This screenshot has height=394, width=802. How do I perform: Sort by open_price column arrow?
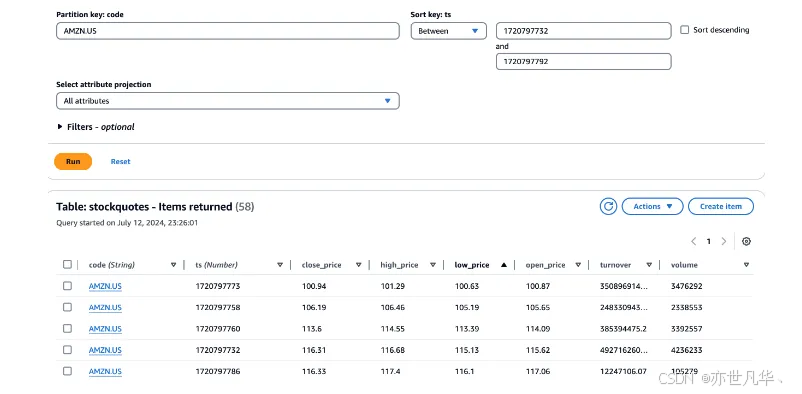point(578,265)
